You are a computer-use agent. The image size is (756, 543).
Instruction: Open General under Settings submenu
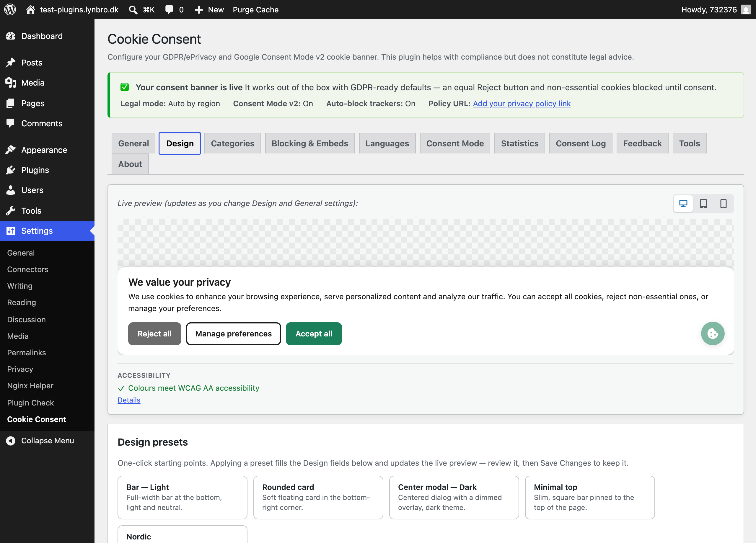[x=21, y=253]
